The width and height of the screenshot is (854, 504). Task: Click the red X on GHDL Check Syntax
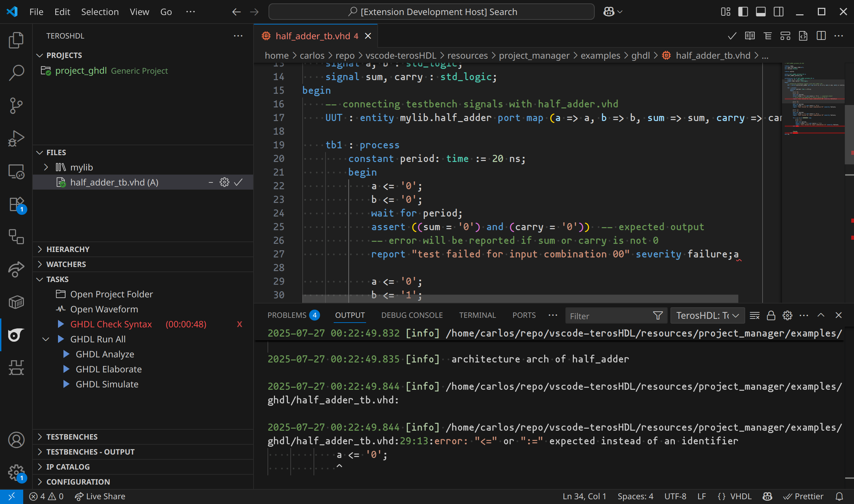[x=240, y=324]
